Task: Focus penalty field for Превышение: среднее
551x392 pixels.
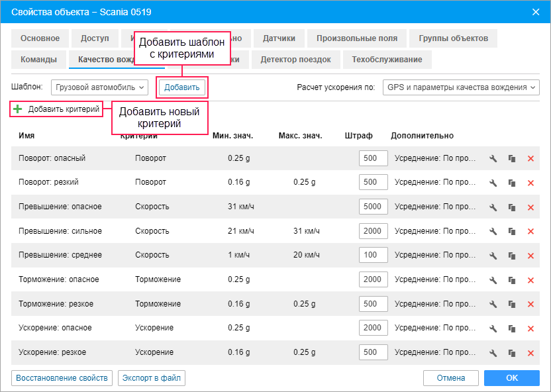Action: click(372, 255)
